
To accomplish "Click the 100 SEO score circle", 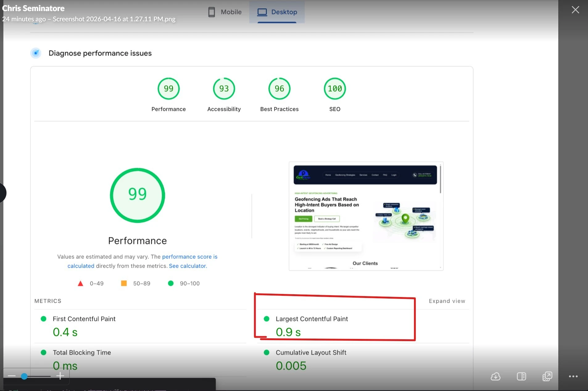I will [x=334, y=89].
